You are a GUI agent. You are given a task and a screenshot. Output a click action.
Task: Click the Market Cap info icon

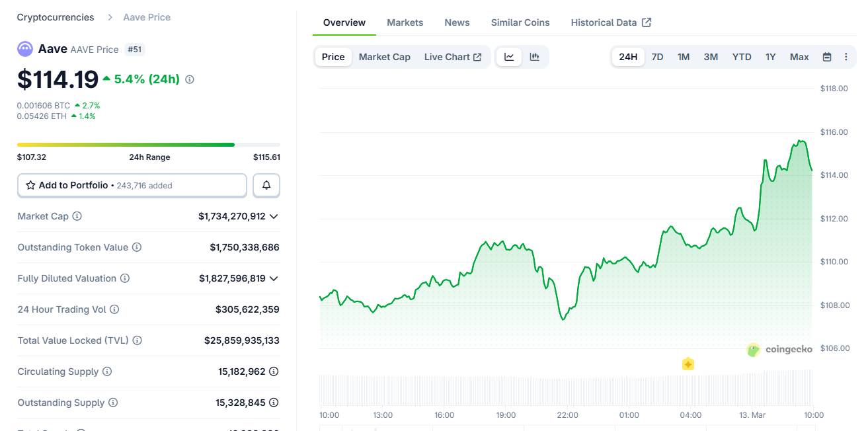pyautogui.click(x=77, y=216)
